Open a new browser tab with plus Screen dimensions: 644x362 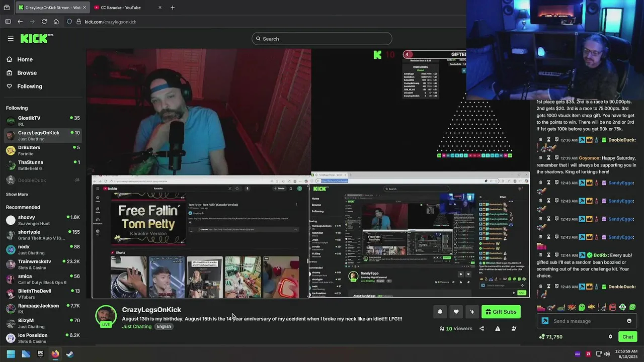point(173,8)
